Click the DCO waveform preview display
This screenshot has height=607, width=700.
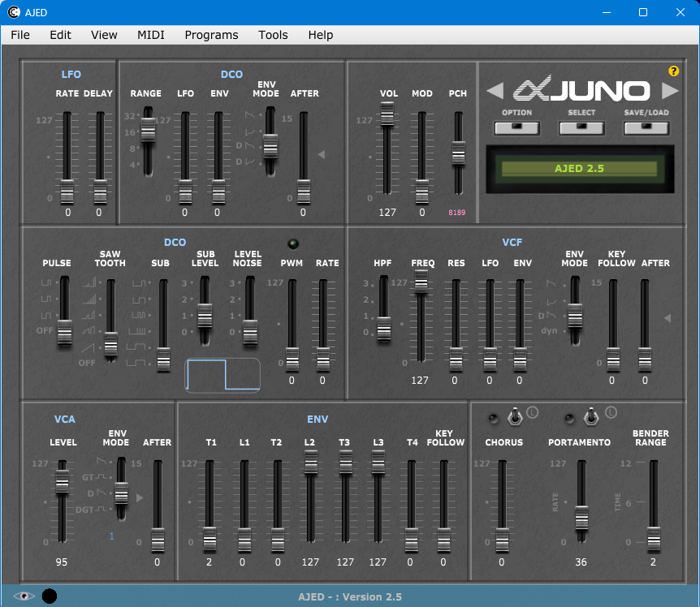click(x=223, y=376)
